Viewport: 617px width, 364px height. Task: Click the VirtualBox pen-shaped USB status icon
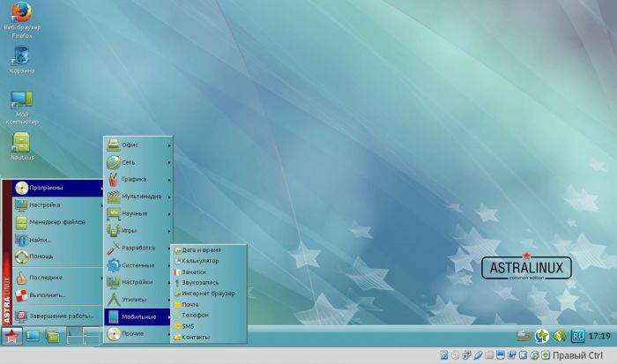pyautogui.click(x=478, y=355)
